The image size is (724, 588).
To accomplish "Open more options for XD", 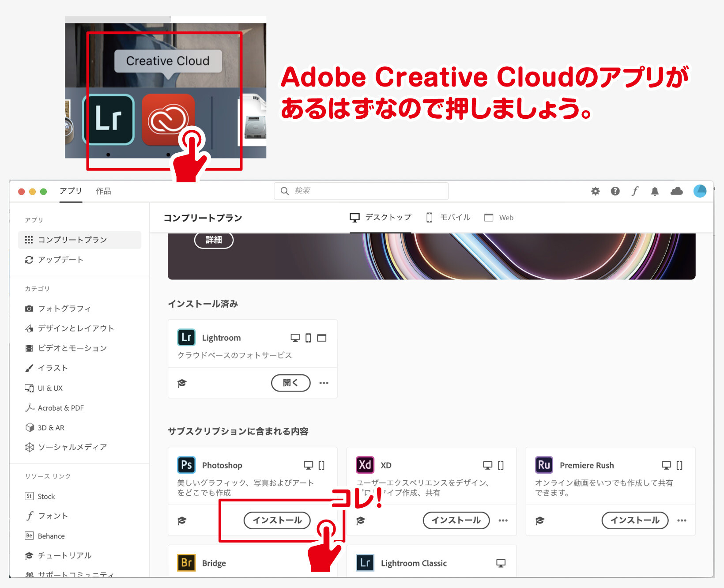I will [x=503, y=521].
